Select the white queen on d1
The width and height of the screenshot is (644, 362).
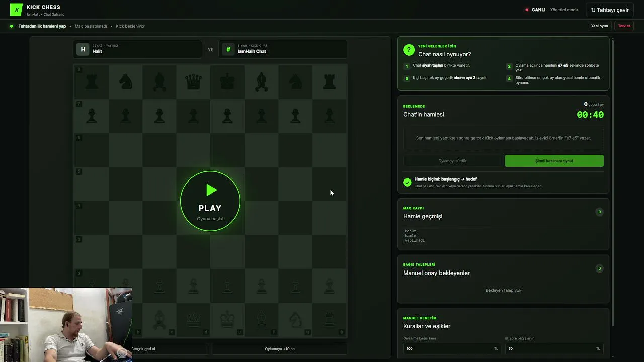click(x=194, y=319)
